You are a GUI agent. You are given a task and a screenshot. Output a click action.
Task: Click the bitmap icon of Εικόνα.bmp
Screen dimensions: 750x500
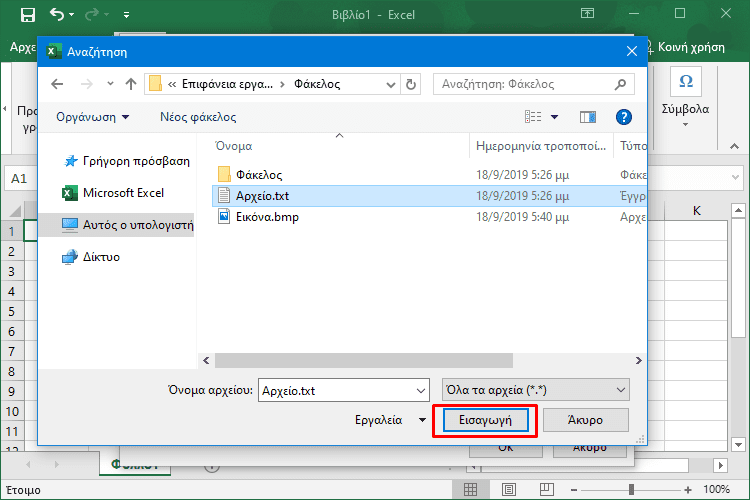[224, 216]
